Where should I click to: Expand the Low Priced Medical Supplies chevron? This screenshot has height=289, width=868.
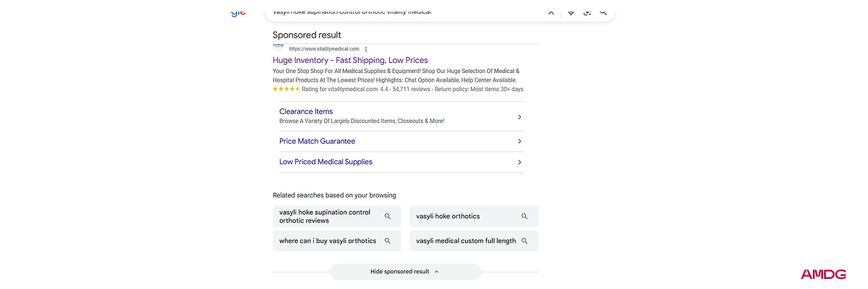click(x=519, y=163)
